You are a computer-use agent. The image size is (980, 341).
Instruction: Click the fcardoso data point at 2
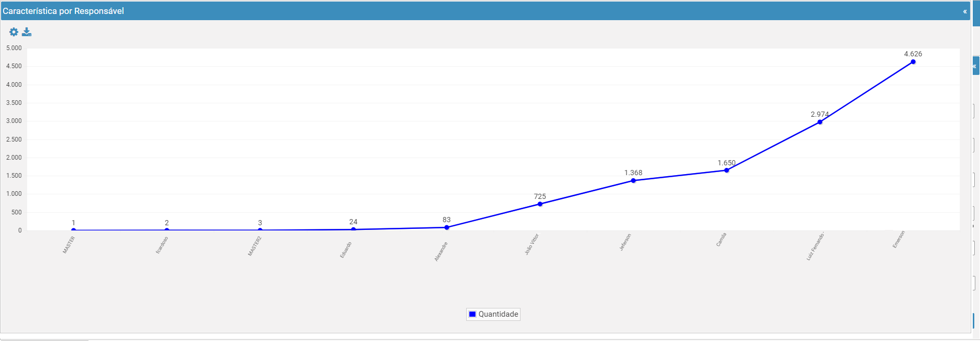167,230
